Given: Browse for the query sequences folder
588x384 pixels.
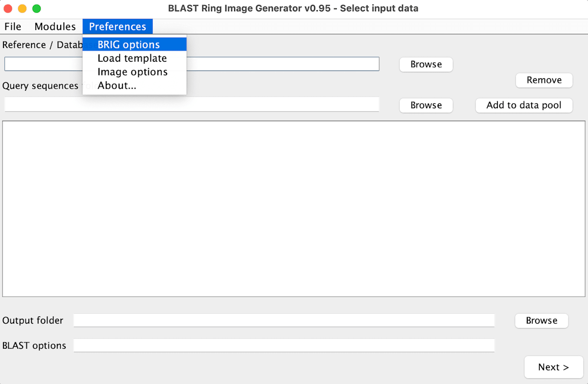Looking at the screenshot, I should point(426,105).
